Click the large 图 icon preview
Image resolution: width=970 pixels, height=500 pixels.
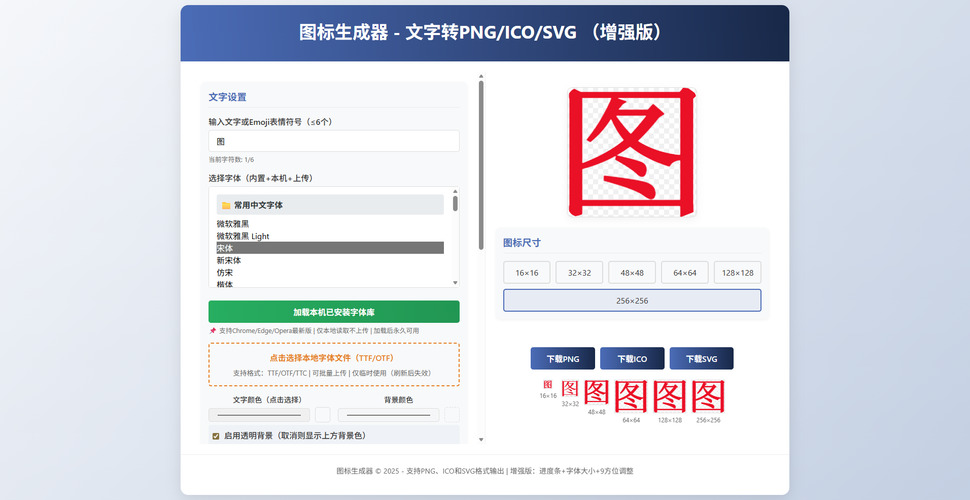(631, 151)
